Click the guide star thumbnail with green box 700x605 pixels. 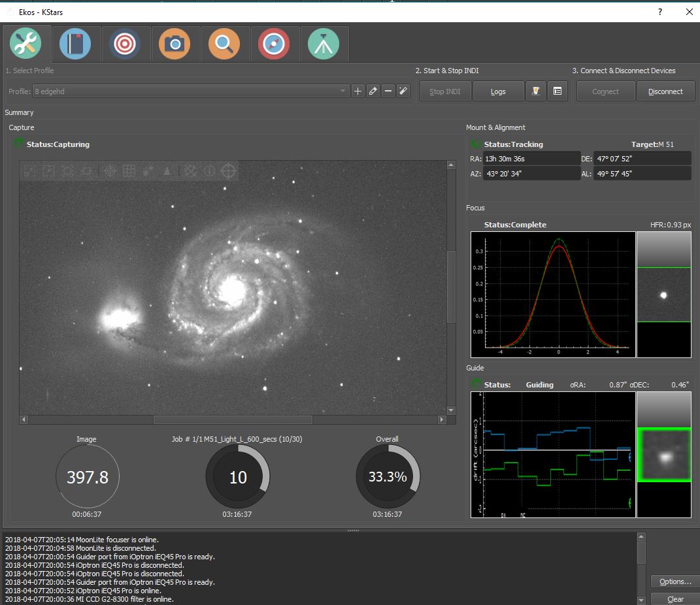[x=664, y=455]
